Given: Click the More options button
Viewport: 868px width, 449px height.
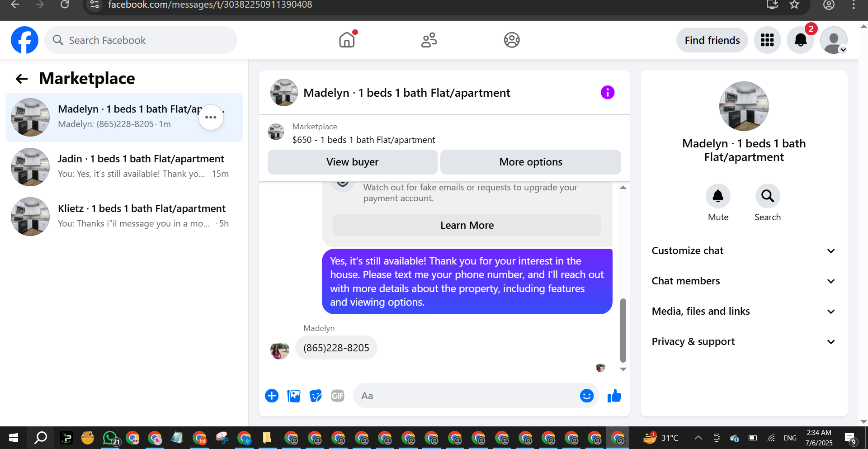Looking at the screenshot, I should (531, 162).
